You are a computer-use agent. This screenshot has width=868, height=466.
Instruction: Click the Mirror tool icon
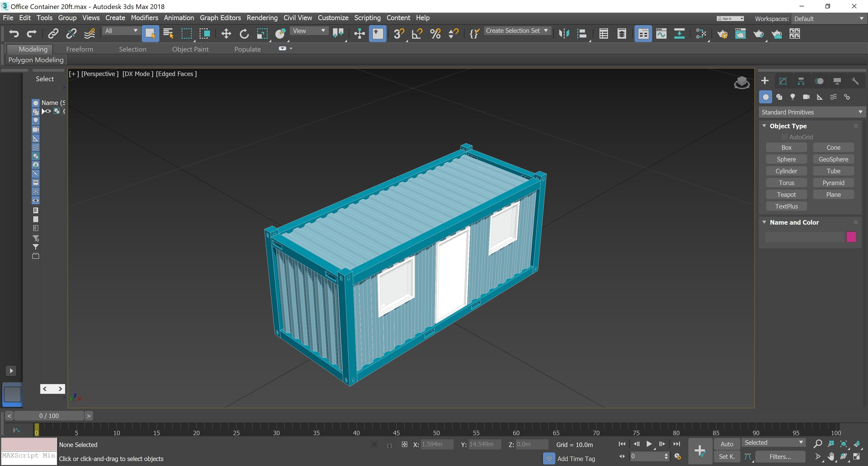(564, 34)
